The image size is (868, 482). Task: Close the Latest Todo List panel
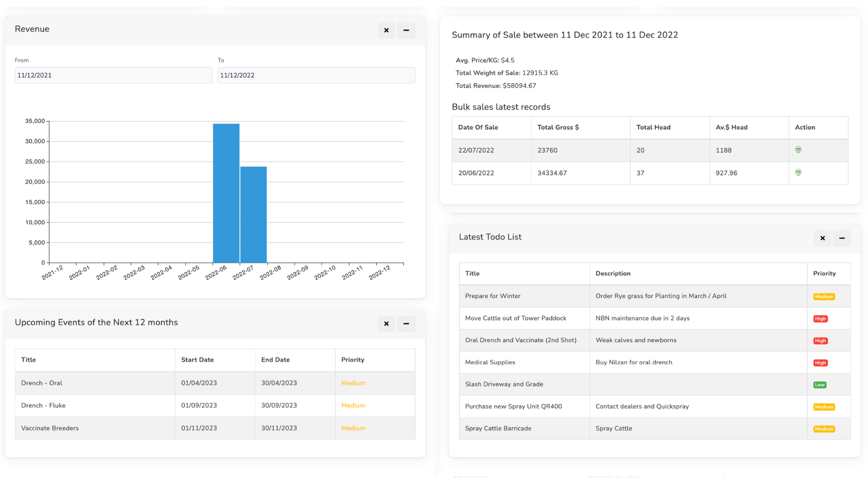[823, 238]
